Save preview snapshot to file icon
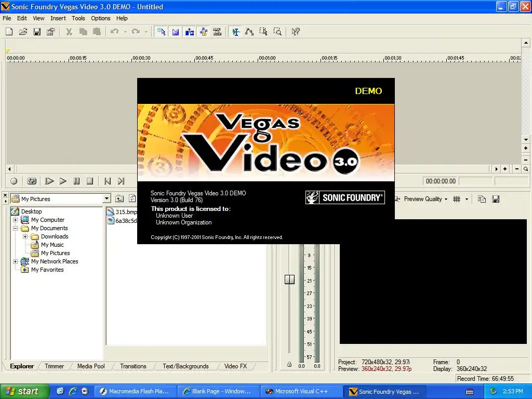 (496, 199)
